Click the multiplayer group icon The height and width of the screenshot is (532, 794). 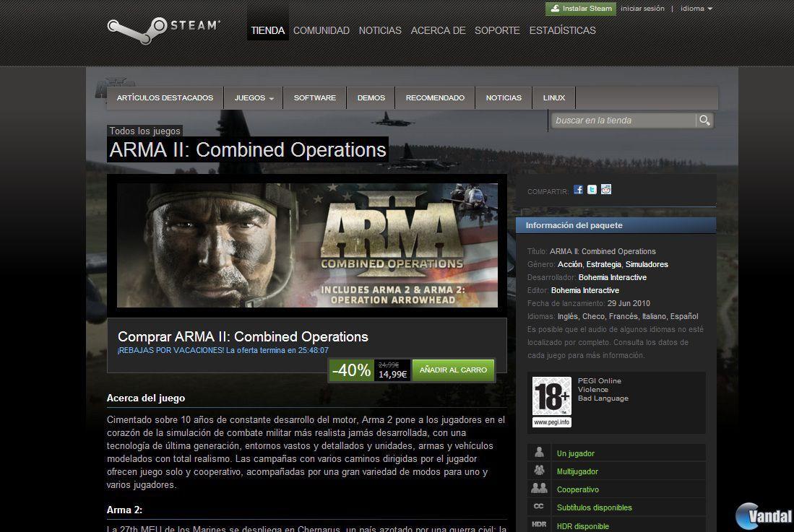point(539,471)
